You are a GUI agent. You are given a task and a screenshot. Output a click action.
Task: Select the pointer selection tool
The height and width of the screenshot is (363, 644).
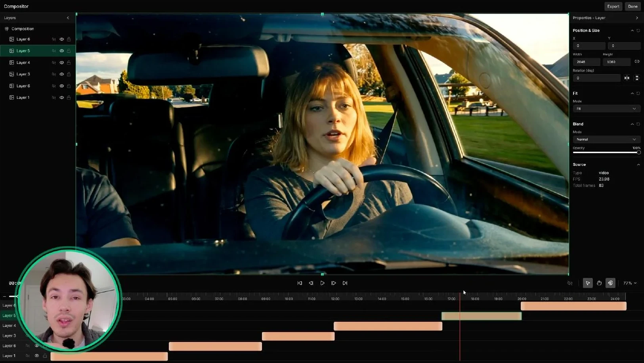click(588, 283)
